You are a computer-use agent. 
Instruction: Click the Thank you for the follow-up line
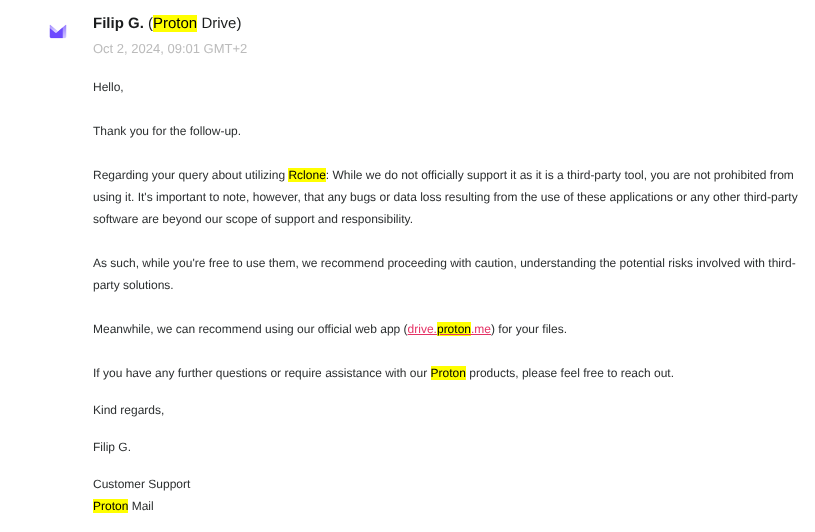click(x=167, y=131)
